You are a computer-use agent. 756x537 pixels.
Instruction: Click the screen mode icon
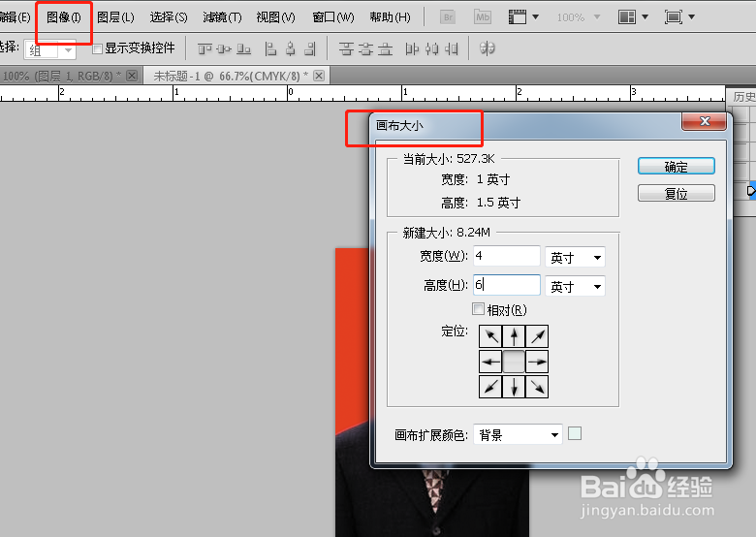click(673, 17)
